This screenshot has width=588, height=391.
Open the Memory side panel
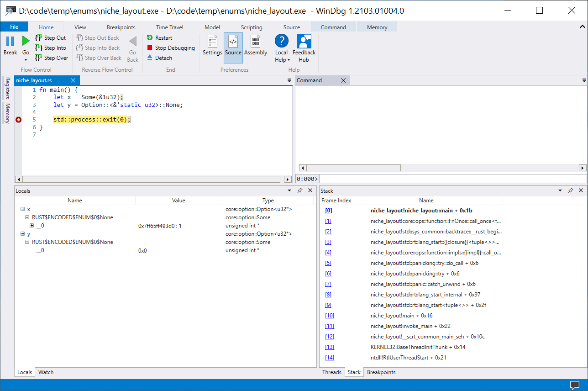[7, 113]
